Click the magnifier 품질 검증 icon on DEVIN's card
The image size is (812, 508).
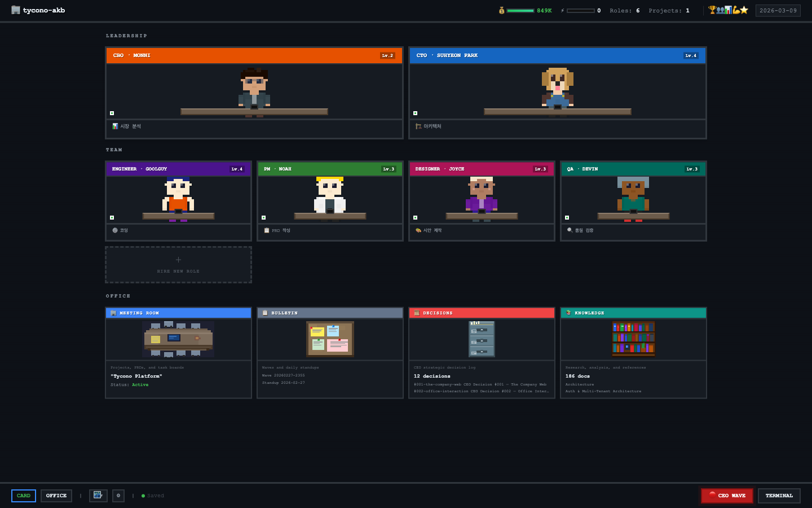(x=570, y=230)
